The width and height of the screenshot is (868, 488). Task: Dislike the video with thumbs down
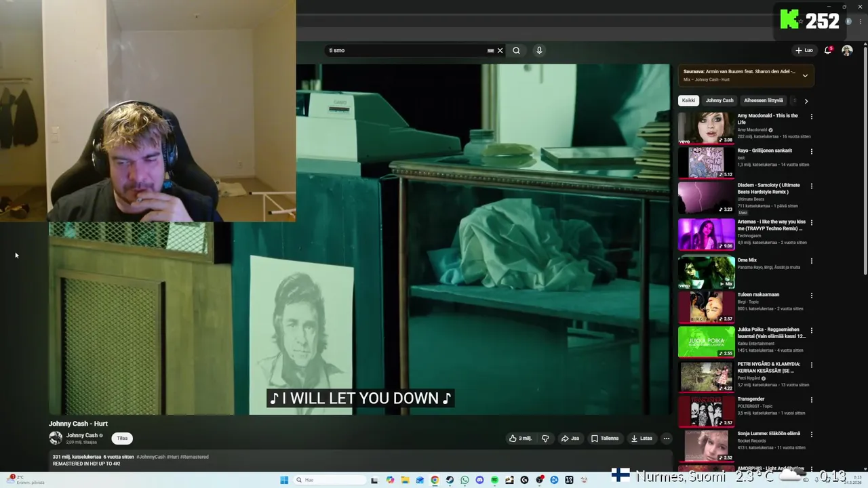(545, 439)
